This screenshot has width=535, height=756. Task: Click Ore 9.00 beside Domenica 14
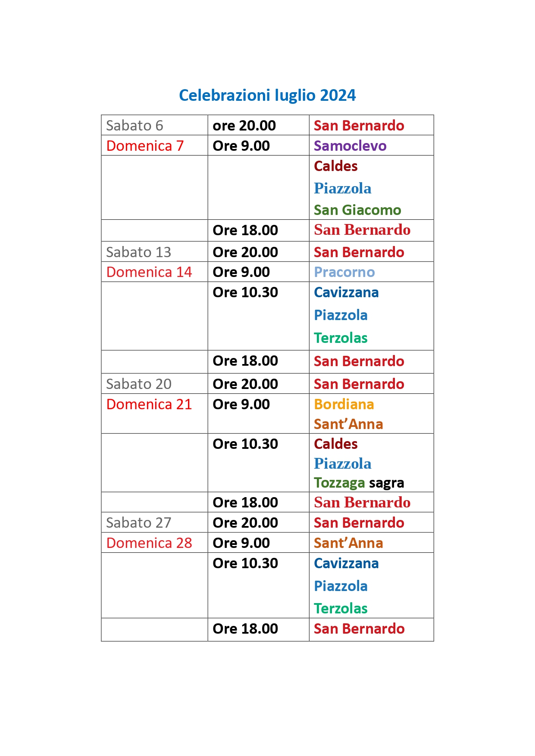click(x=241, y=272)
